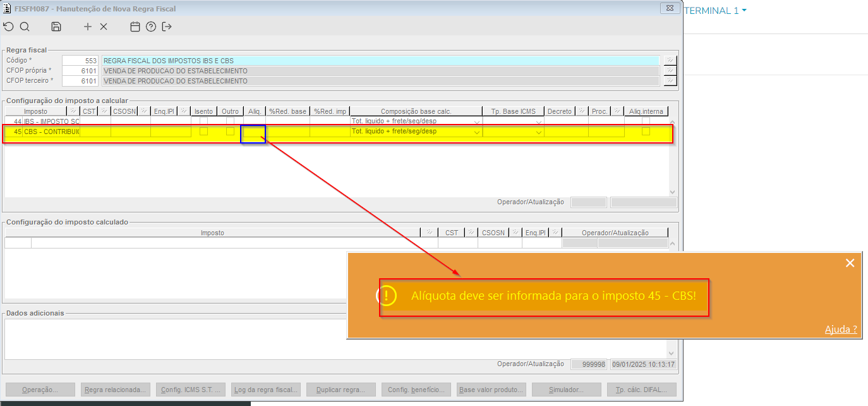Open lookup icon after CSOSN in calculado grid

[x=515, y=233]
